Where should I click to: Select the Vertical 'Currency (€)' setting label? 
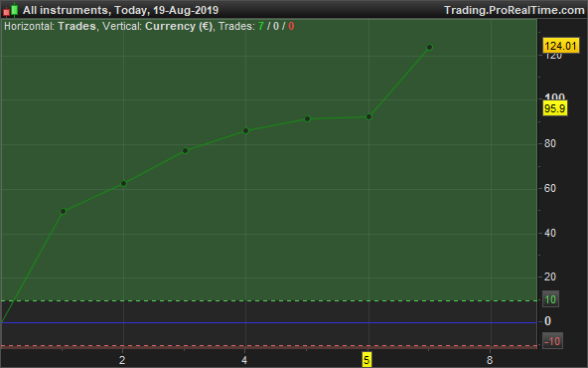[x=179, y=26]
